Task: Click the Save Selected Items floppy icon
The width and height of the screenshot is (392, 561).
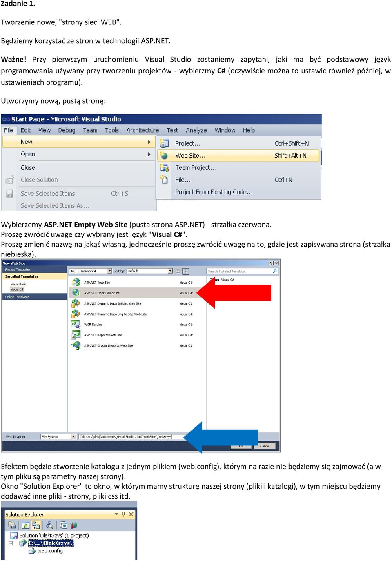Action: [x=9, y=194]
